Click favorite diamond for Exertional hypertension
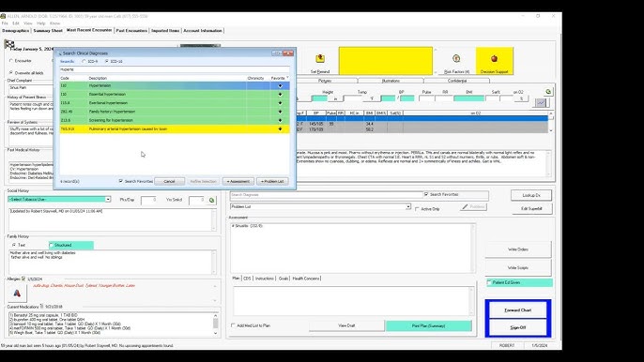644x362 pixels. click(280, 103)
